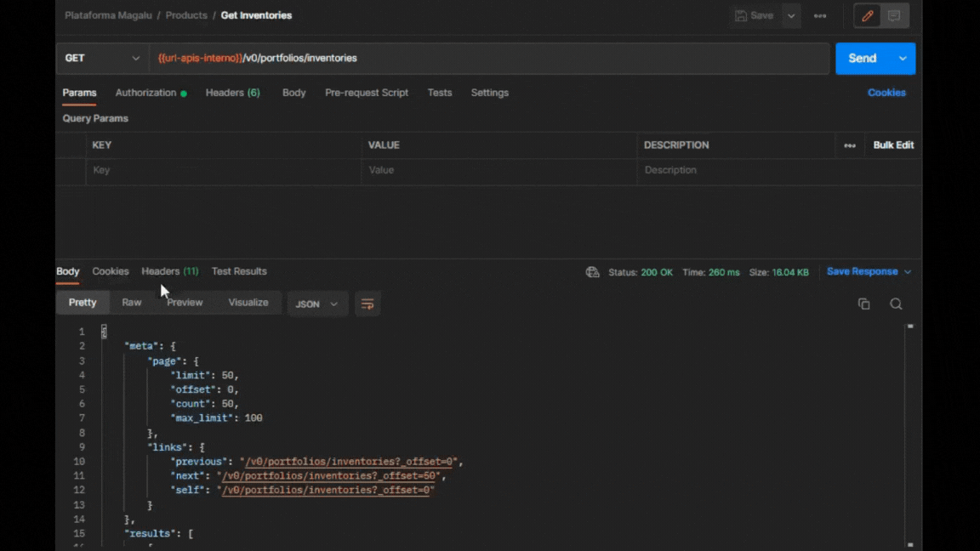980x551 pixels.
Task: Click the Description input cell
Action: 778,170
